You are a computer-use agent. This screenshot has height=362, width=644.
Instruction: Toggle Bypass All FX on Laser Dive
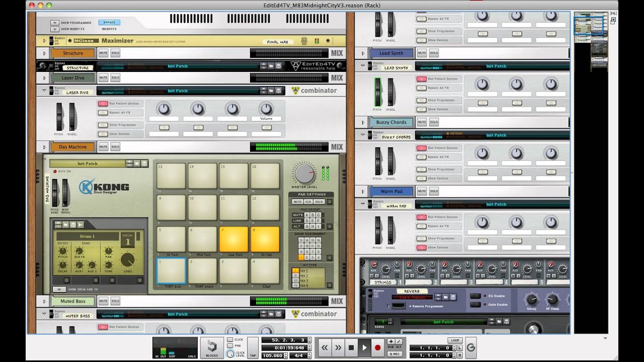(x=103, y=113)
